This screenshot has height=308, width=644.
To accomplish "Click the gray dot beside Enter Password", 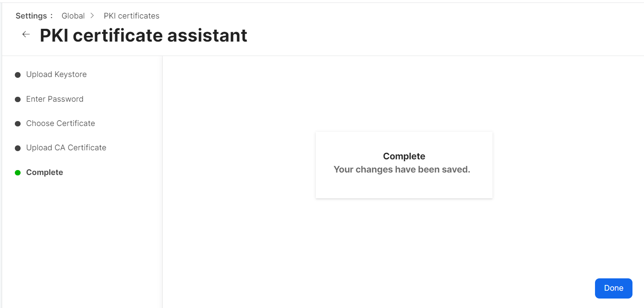I will click(18, 99).
